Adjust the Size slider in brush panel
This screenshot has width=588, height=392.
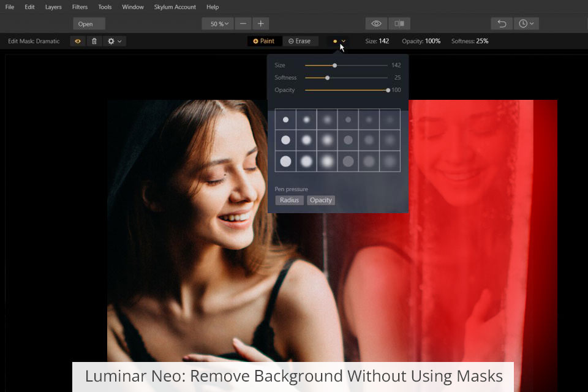click(346, 66)
